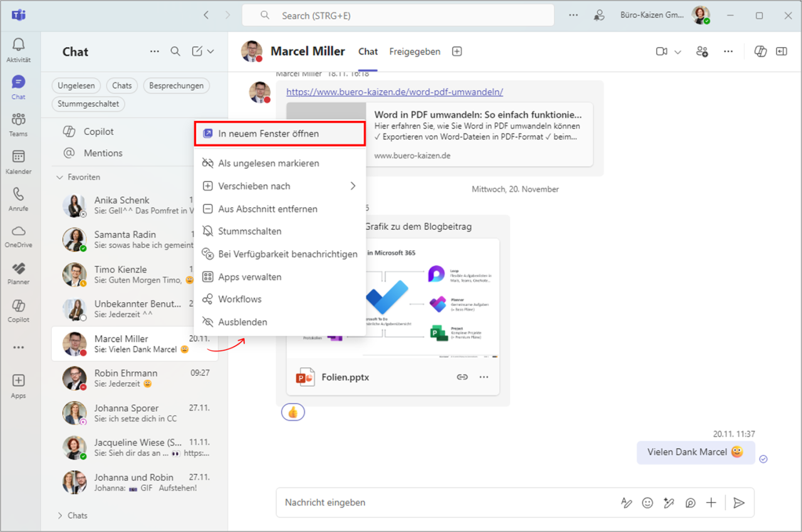This screenshot has height=532, width=802.
Task: Click the attach file plus icon in the message box
Action: pyautogui.click(x=711, y=503)
